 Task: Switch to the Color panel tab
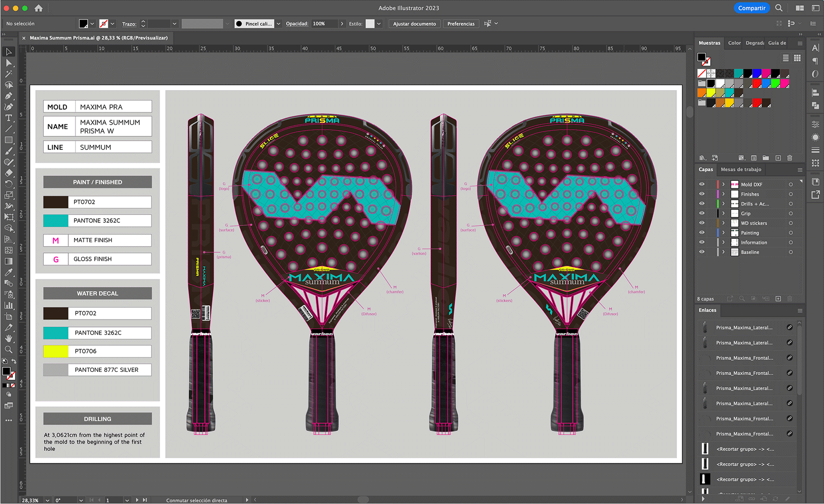point(734,43)
